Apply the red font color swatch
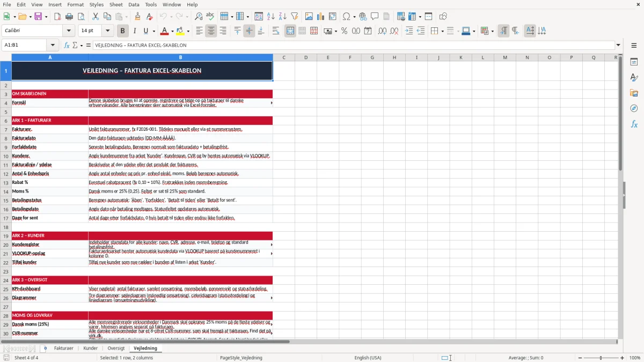This screenshot has width=644, height=362. click(x=164, y=31)
